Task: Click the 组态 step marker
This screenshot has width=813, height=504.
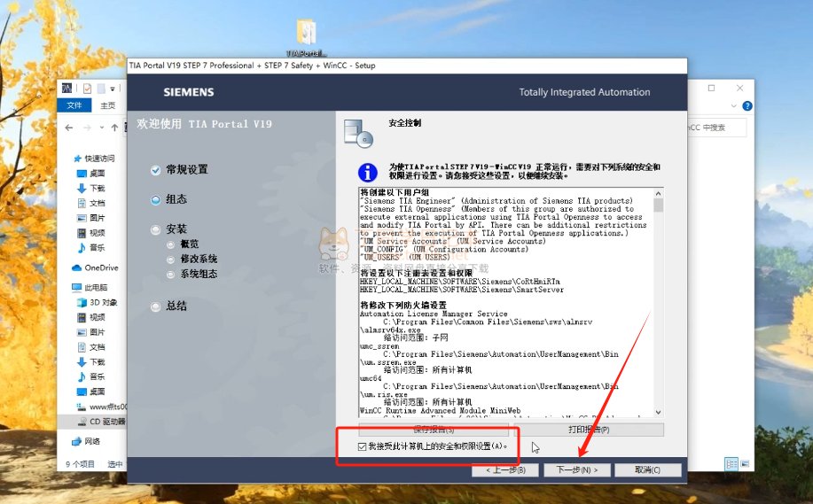Action: 155,200
